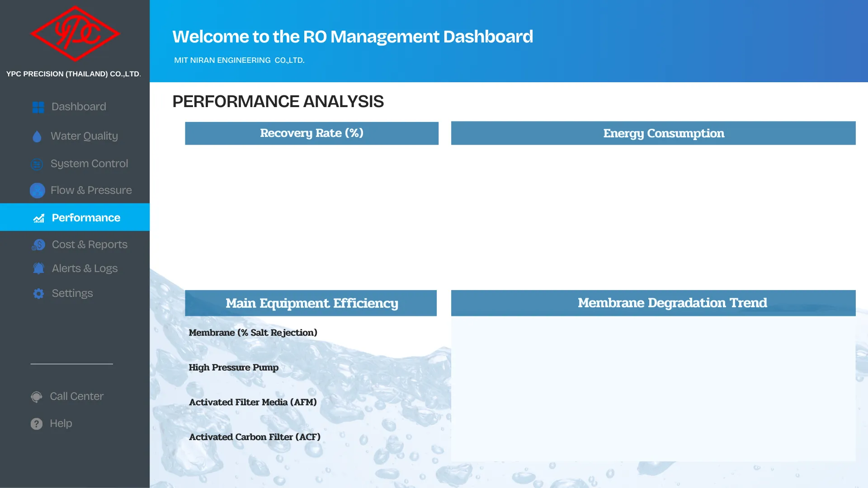Viewport: 868px width, 488px height.
Task: Go to Water Quality page
Action: [x=84, y=136]
